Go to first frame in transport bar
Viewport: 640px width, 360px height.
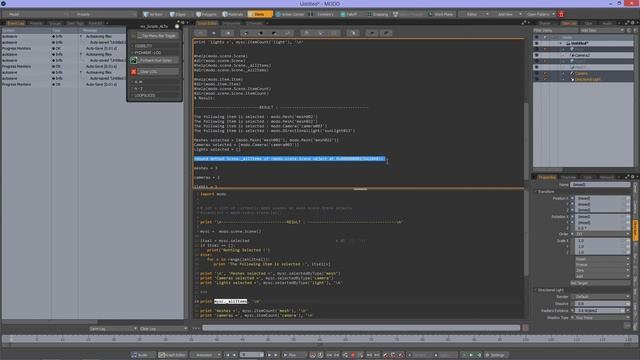[x=228, y=355]
